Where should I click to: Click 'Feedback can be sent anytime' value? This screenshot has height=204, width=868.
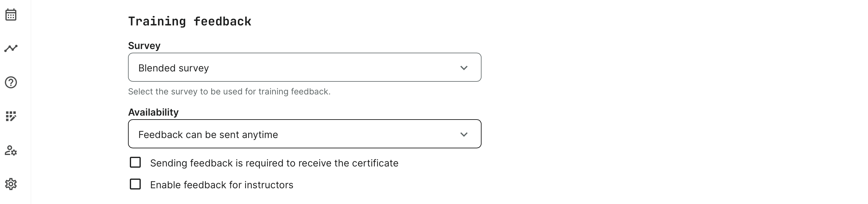[208, 135]
